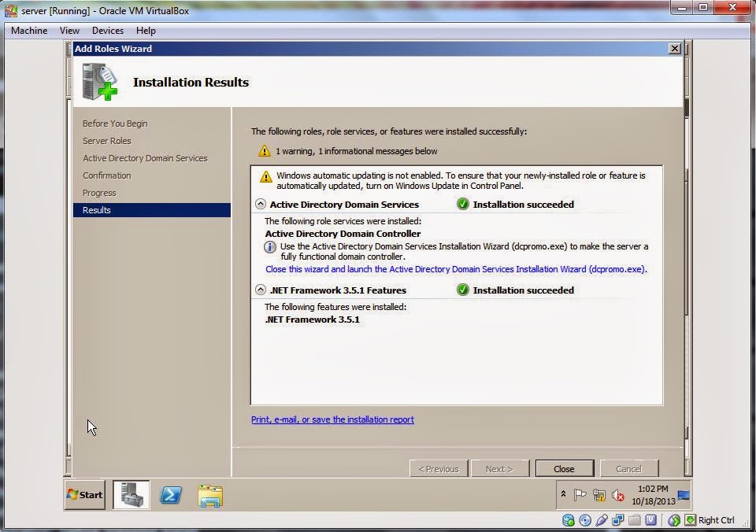Click the 'Active Directory Domain Controller' text
756x532 pixels.
tap(343, 234)
